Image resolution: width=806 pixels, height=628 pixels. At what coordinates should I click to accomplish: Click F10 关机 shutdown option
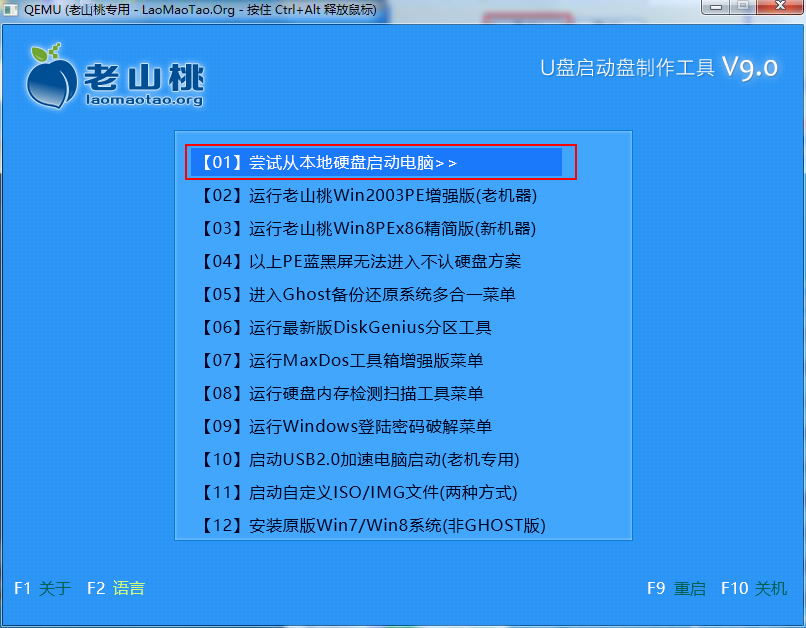pos(754,588)
